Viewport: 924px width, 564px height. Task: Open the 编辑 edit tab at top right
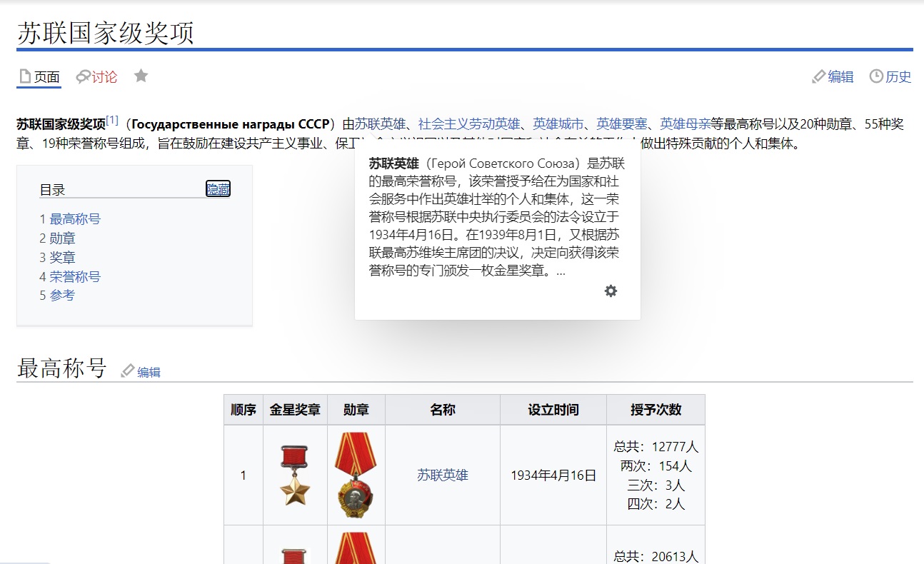[833, 77]
